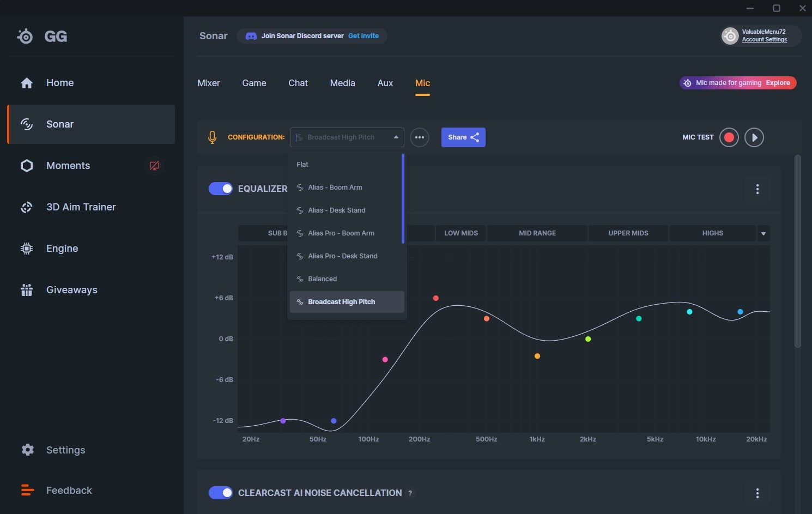This screenshot has height=514, width=812.
Task: Click the Share button
Action: [463, 137]
